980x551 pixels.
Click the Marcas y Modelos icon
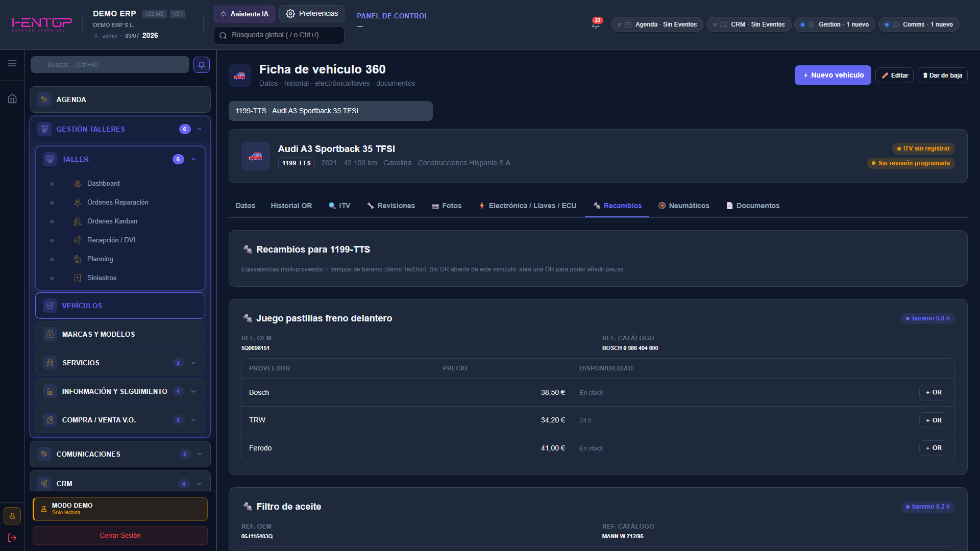(50, 334)
